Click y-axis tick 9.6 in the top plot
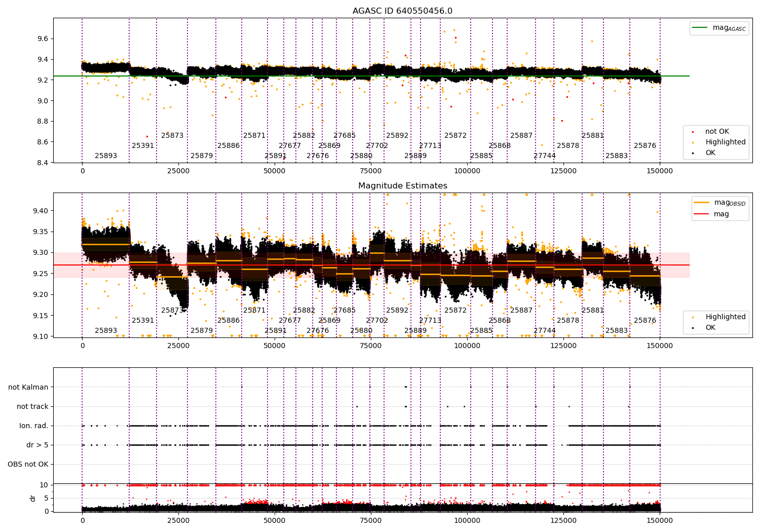The image size is (760, 532). [x=43, y=39]
